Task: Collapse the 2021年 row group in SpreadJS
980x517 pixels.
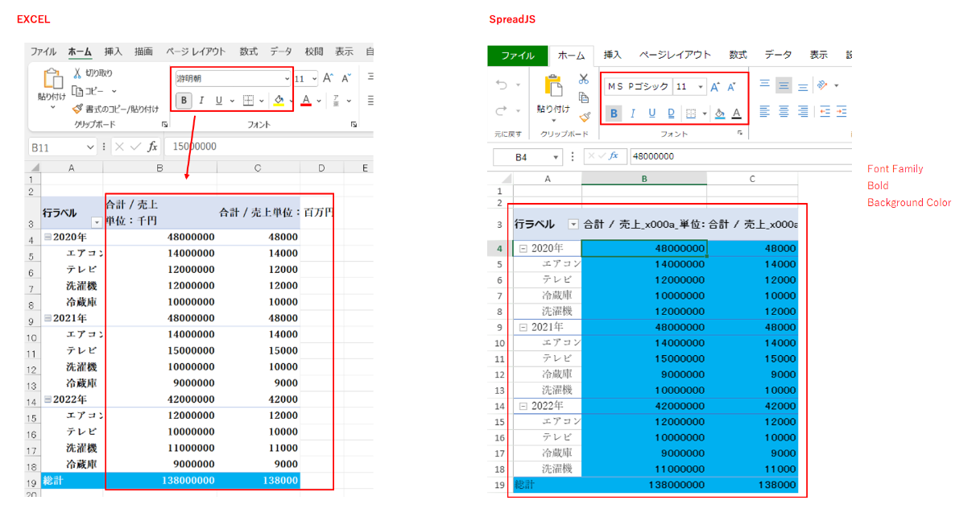Action: [523, 328]
